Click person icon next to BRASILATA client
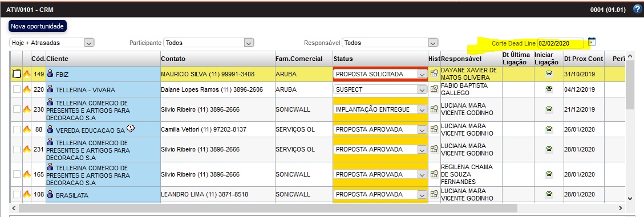 pos(51,194)
